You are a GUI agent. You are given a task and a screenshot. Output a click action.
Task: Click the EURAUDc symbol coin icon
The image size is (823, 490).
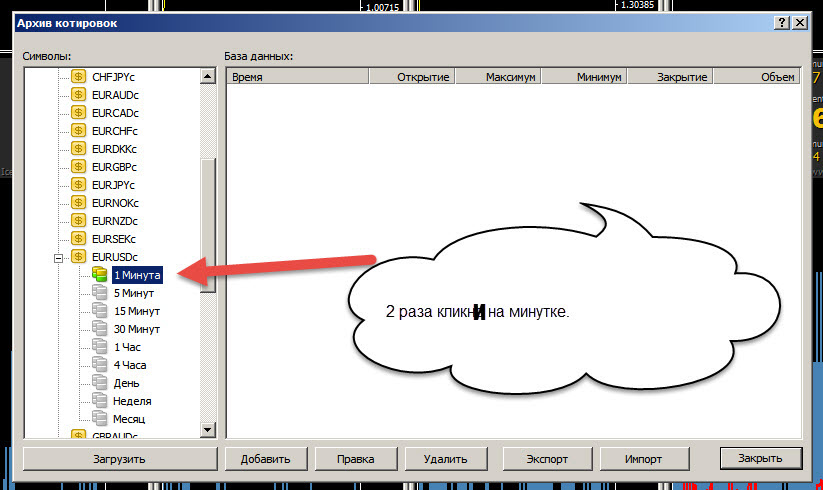pos(78,94)
